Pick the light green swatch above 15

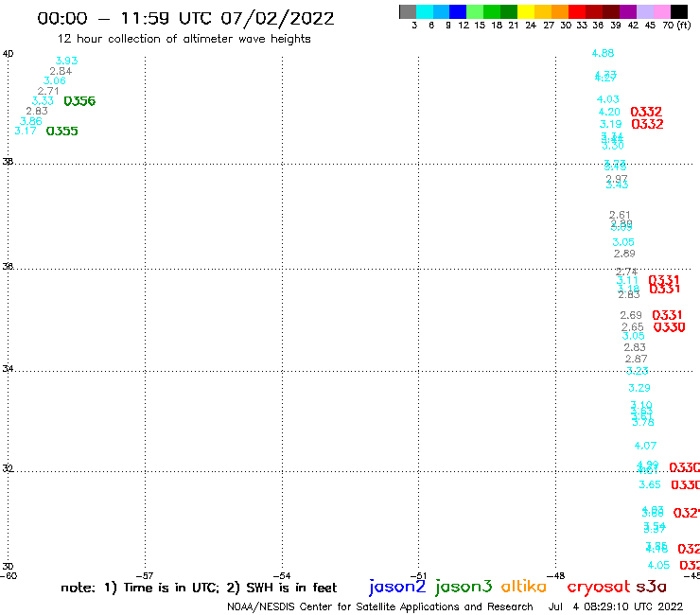(x=475, y=11)
